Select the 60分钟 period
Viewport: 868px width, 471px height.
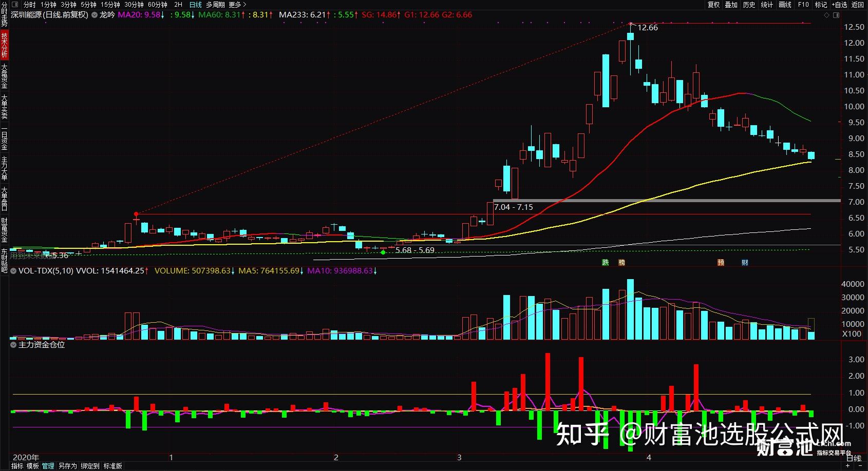click(x=158, y=5)
